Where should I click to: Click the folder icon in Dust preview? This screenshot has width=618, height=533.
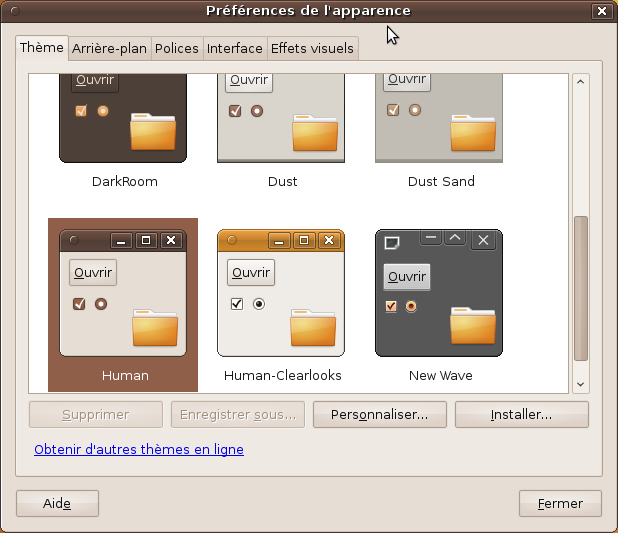[312, 131]
